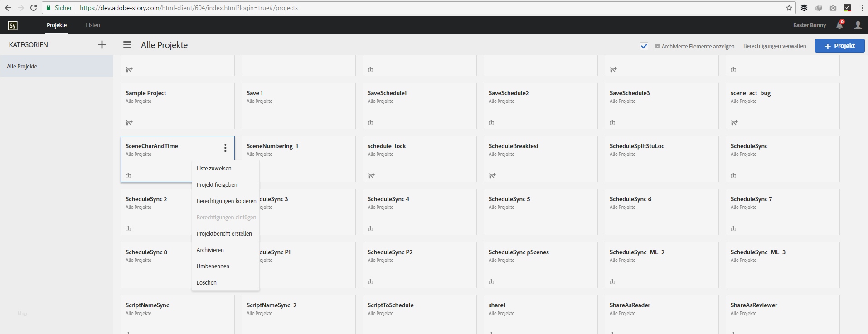Open the ScheduleSync 5 project
The width and height of the screenshot is (868, 334).
click(x=540, y=212)
